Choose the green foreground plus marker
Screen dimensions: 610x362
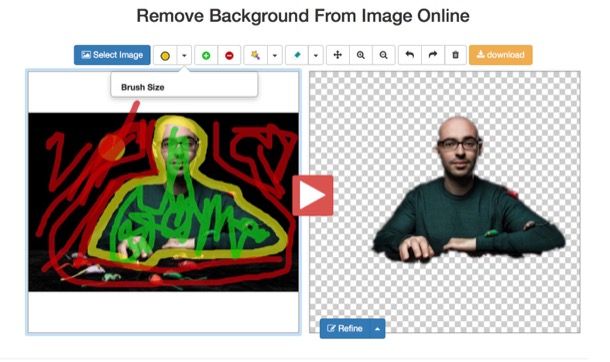(206, 56)
